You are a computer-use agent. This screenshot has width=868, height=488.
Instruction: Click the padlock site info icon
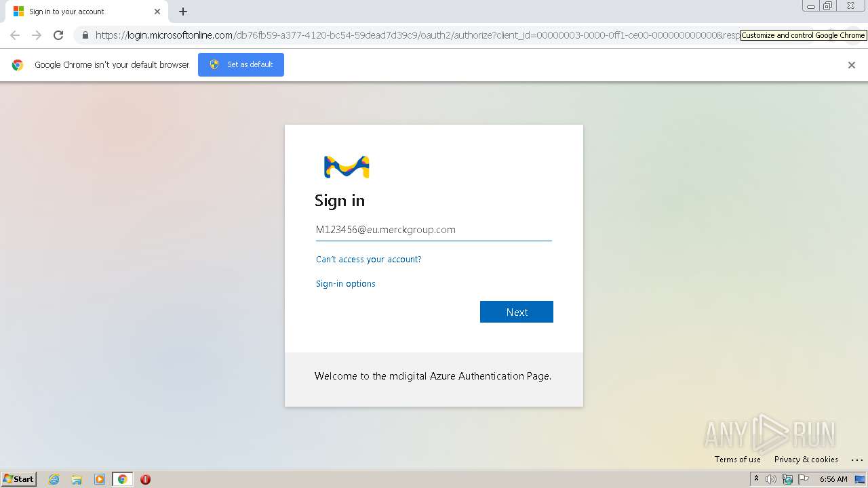[x=85, y=35]
